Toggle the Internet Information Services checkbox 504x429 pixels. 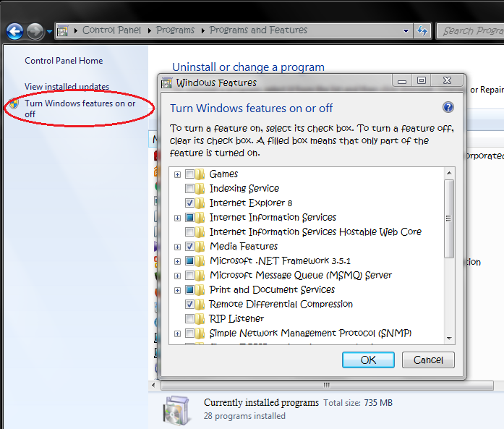coord(189,218)
